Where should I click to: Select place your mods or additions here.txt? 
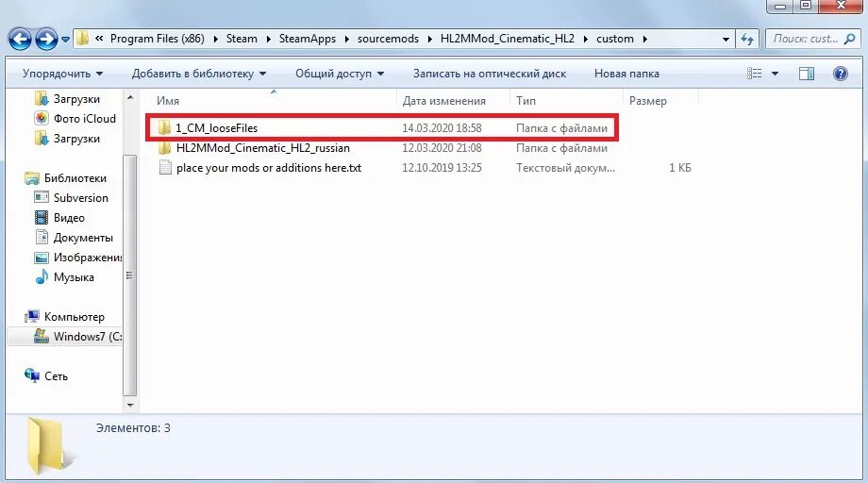(269, 168)
